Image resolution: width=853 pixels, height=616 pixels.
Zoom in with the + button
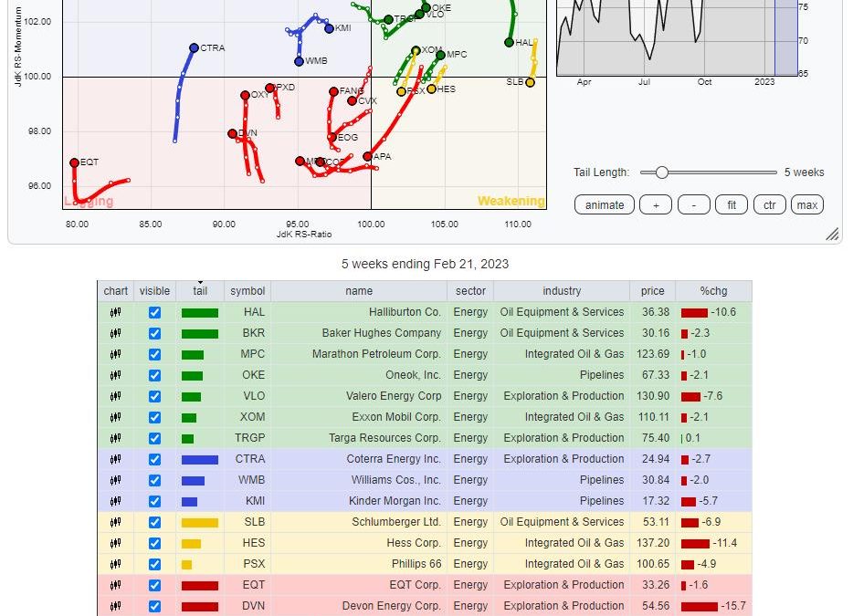coord(656,205)
